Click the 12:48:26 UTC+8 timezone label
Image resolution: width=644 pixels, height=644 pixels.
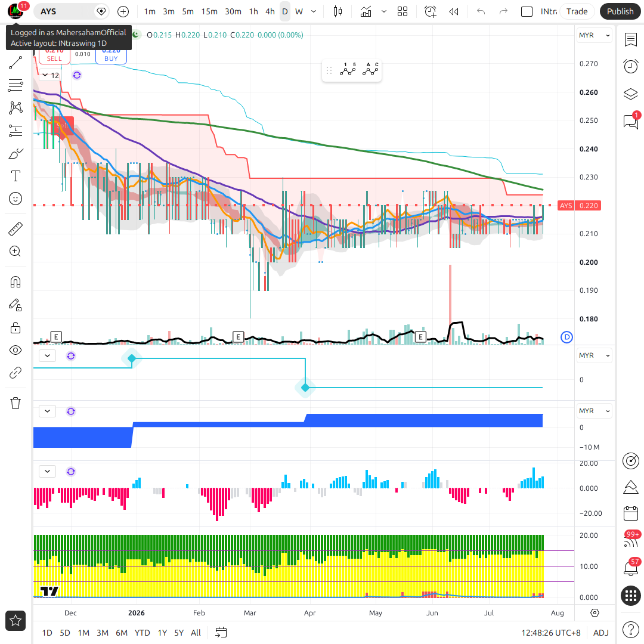point(551,633)
